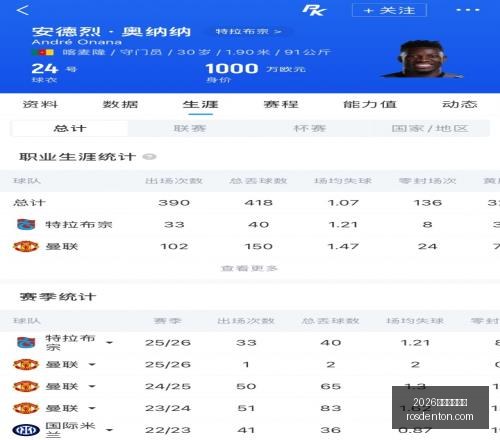
Task: Switch to the 能力值 tab
Action: point(370,104)
